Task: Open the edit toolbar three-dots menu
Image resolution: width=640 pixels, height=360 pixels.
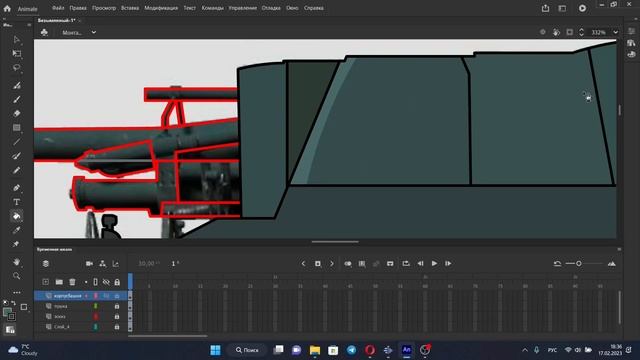Action: click(x=16, y=292)
